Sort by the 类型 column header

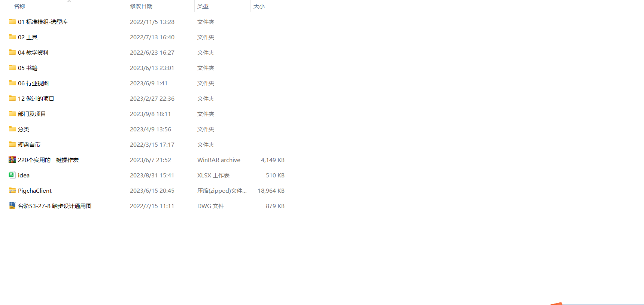tap(203, 6)
